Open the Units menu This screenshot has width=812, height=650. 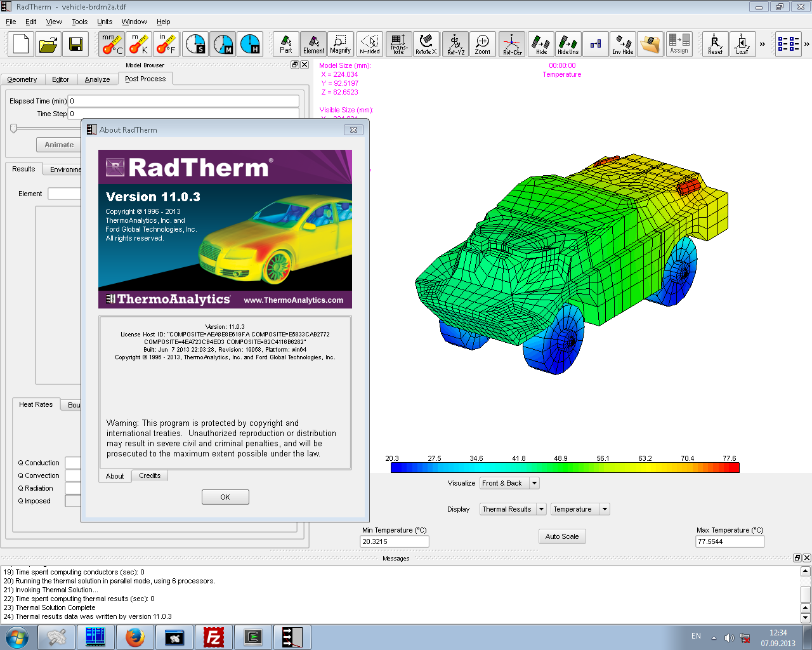coord(105,22)
